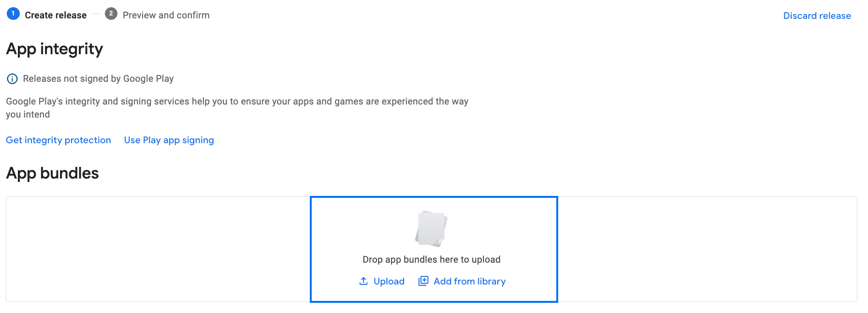Click the Upload text button
Screen dimensions: 868x313
389,281
